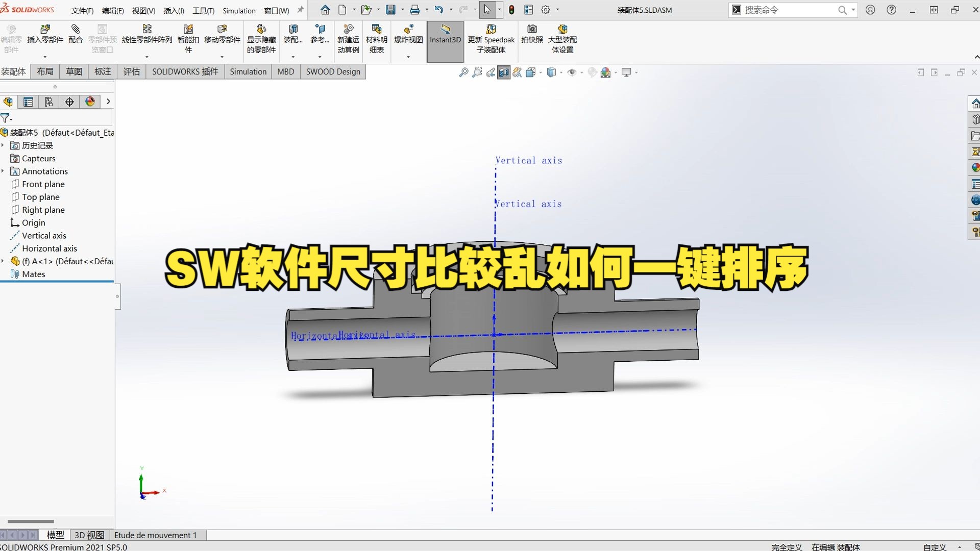Switch to the SWOOD Design tab
The height and width of the screenshot is (551, 980).
(x=332, y=71)
